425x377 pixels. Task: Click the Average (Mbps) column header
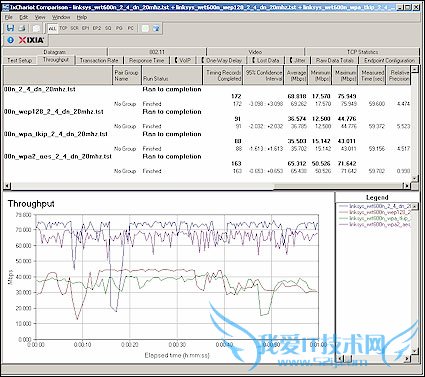click(297, 76)
